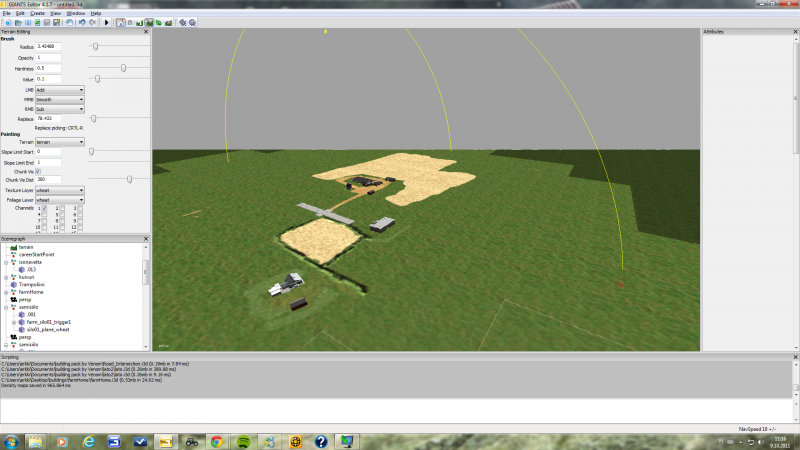Viewport: 800px width, 450px height.
Task: Click the Save As toolbar icon
Action: tap(57, 22)
